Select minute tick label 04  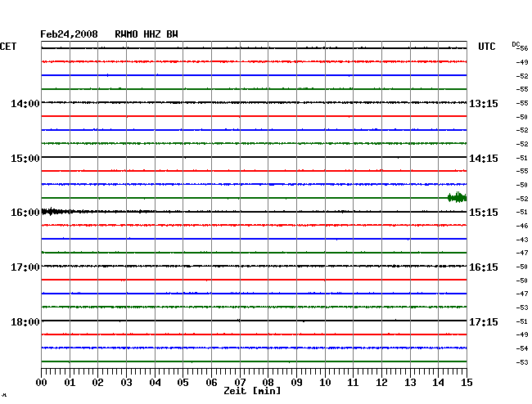point(155,382)
